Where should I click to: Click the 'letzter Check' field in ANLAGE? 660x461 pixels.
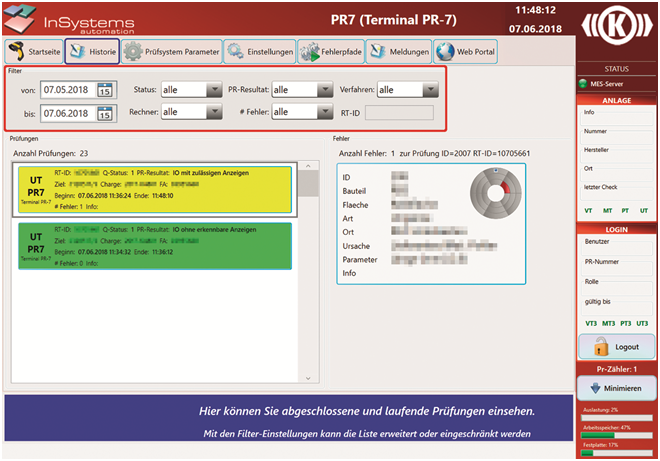pos(617,192)
